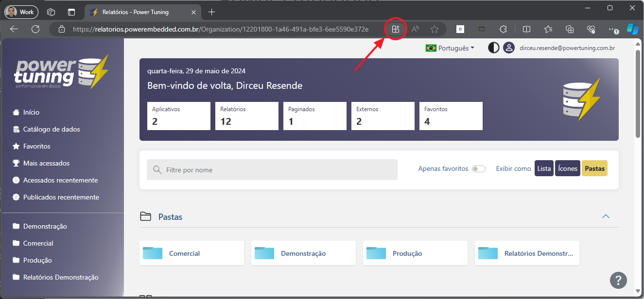Open the Português language dropdown

pyautogui.click(x=450, y=48)
